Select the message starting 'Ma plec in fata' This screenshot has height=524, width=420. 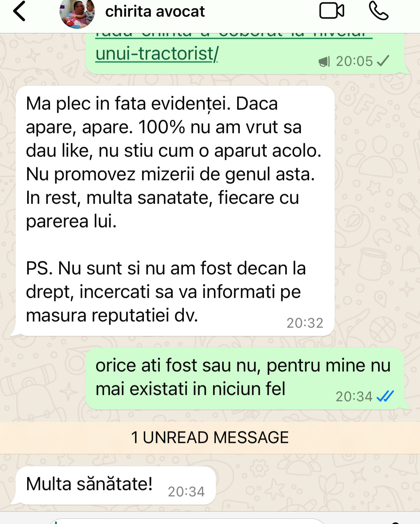(x=175, y=211)
